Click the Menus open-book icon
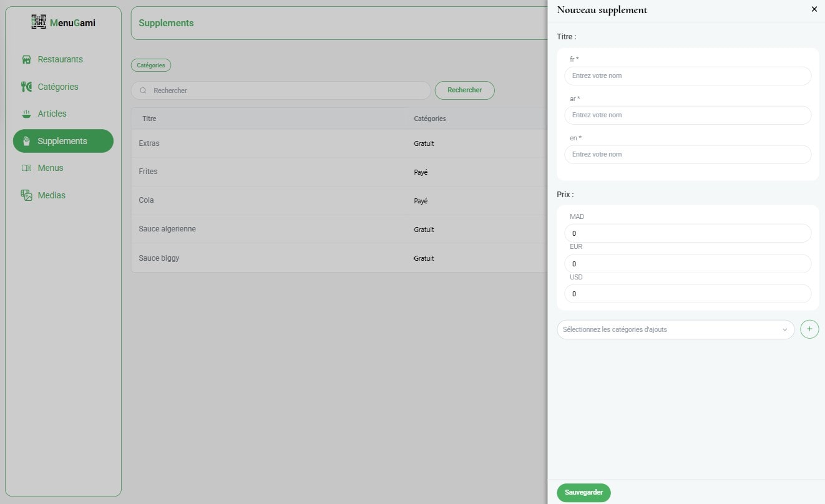This screenshot has height=504, width=825. click(x=26, y=168)
